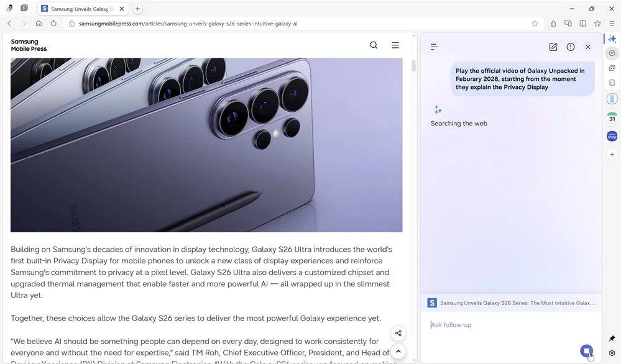Open the Phone Link sidebar panel

[x=612, y=98]
